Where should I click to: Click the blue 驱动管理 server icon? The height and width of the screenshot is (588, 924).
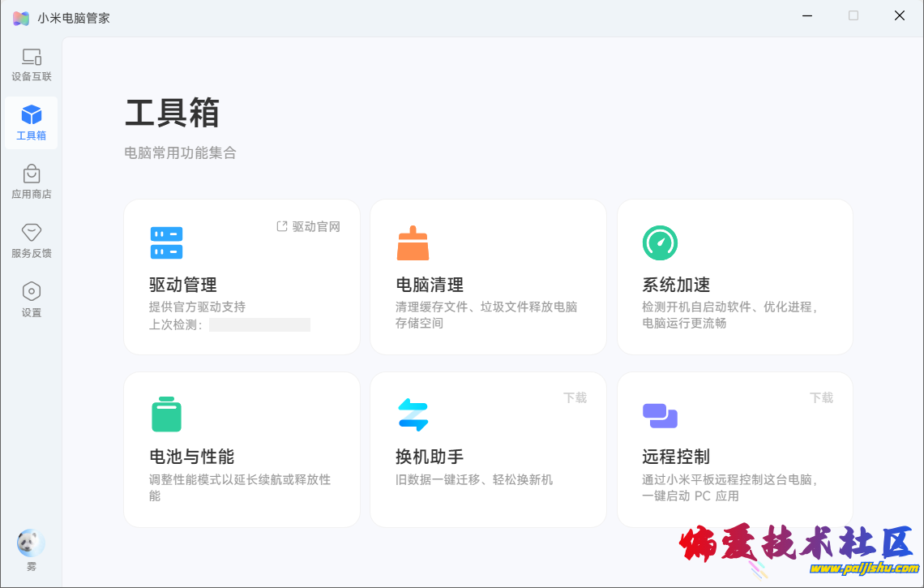click(x=166, y=243)
